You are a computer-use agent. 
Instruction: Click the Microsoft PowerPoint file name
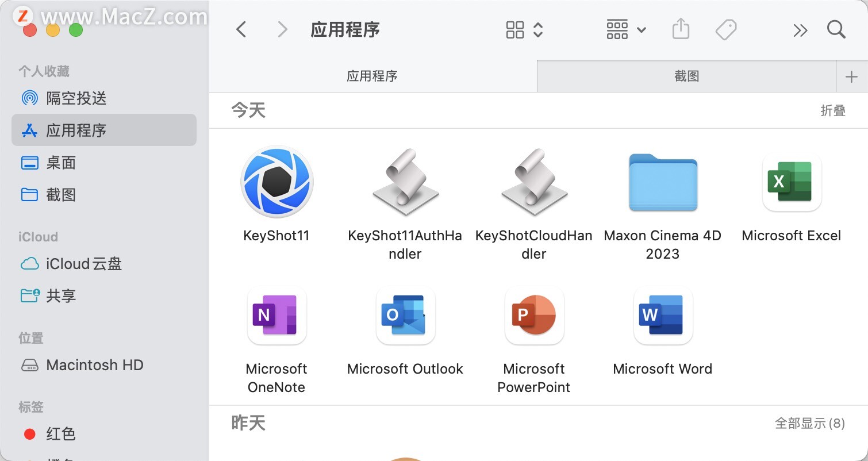click(x=534, y=378)
